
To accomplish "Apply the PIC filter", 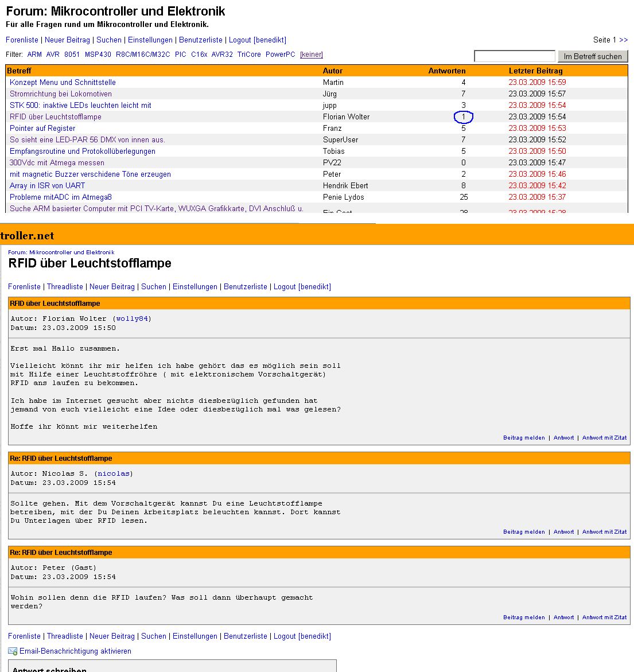I will [x=180, y=55].
